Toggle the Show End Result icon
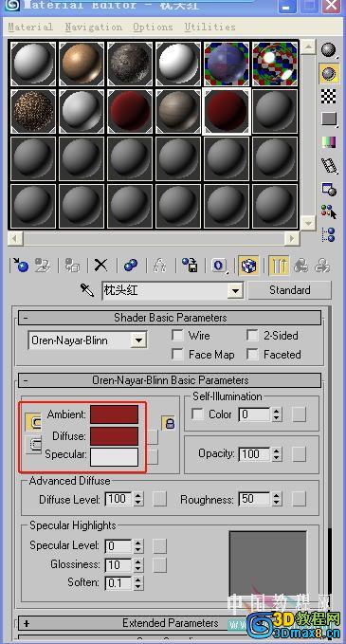The width and height of the screenshot is (346, 644). click(x=279, y=266)
